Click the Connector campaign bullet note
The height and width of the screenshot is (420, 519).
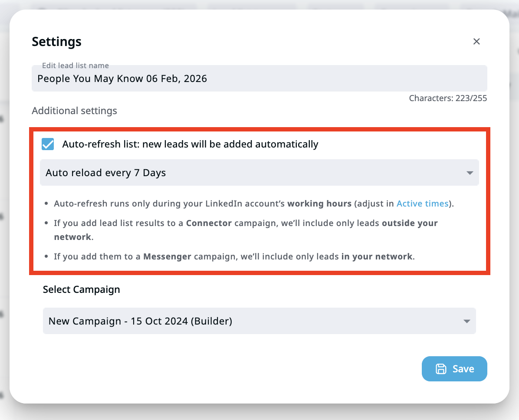(x=246, y=230)
